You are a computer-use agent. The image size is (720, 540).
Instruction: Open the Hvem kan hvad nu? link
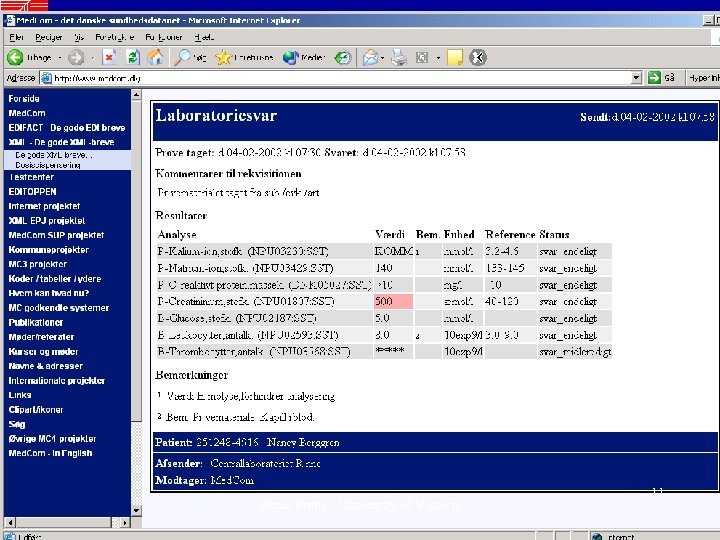pos(49,293)
